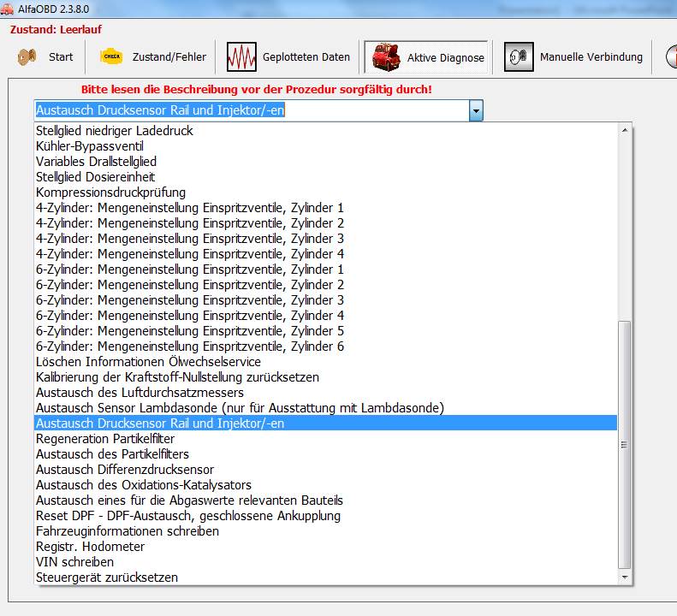Viewport: 677px width, 616px height.
Task: Choose "VIN schreiben" in the list
Action: 74,562
